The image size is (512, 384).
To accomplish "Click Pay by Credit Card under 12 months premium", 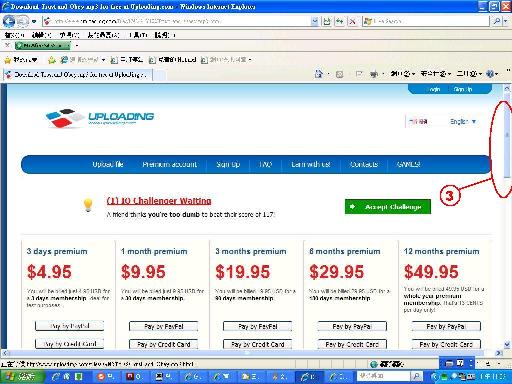I will 446,344.
